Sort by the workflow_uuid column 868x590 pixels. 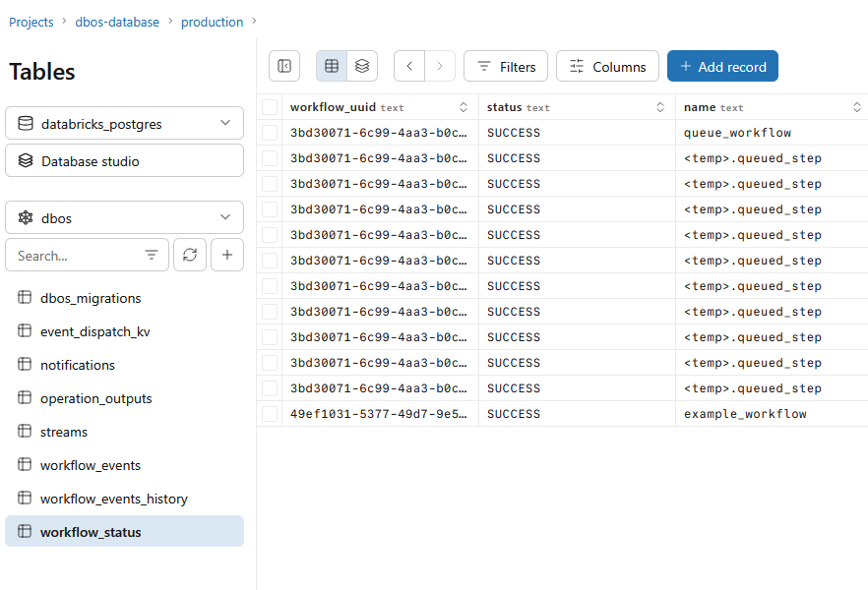point(463,107)
